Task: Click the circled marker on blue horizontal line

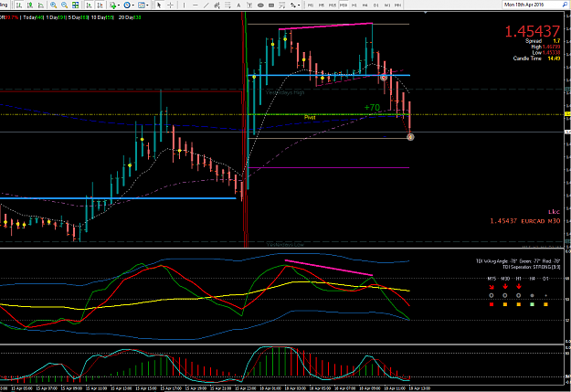Action: [384, 78]
